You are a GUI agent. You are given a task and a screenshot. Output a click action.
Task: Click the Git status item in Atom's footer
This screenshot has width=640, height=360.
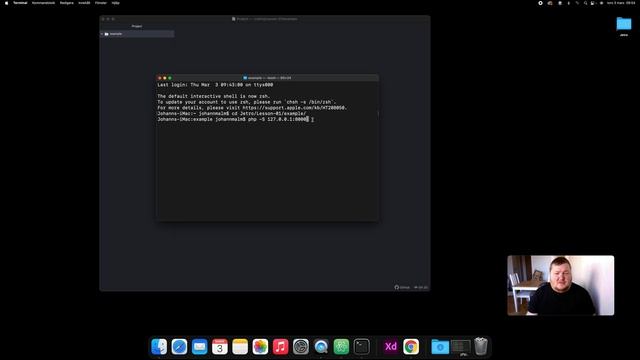pos(421,287)
